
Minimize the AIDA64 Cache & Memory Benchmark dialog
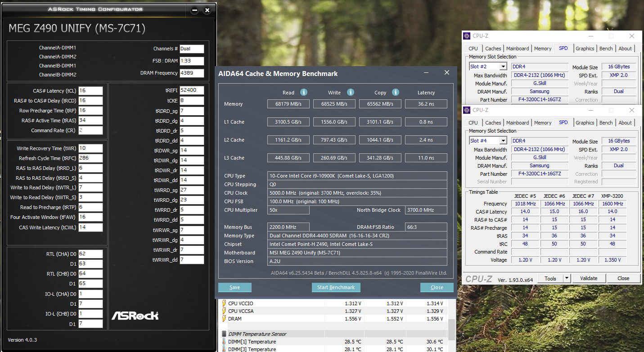click(426, 72)
